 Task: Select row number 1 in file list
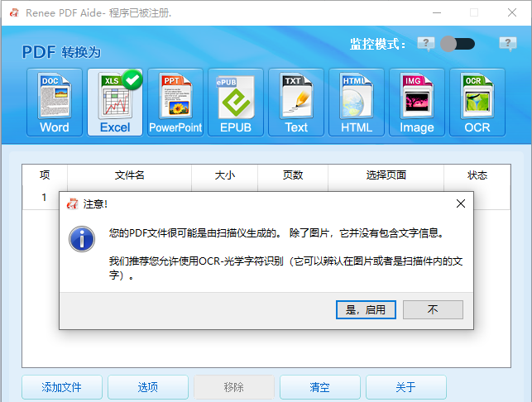click(x=44, y=198)
